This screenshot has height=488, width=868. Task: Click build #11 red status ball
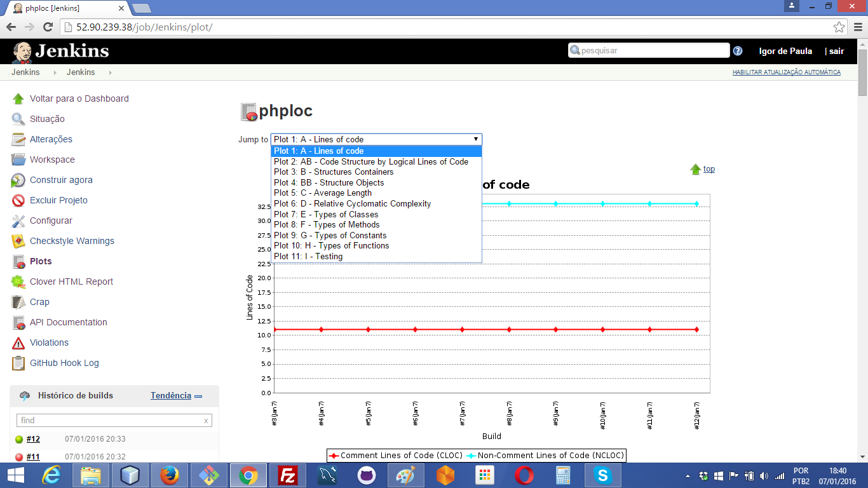(x=19, y=457)
